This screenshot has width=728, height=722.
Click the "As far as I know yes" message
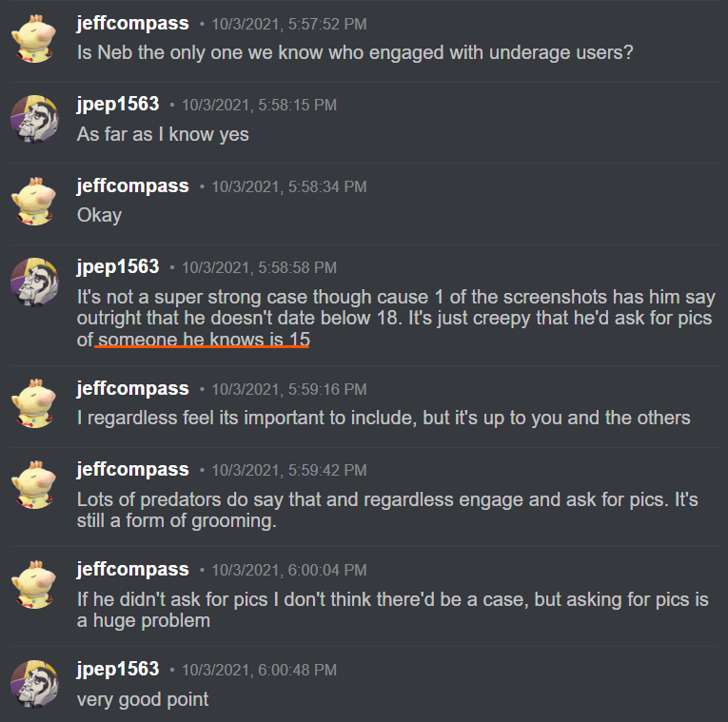163,134
